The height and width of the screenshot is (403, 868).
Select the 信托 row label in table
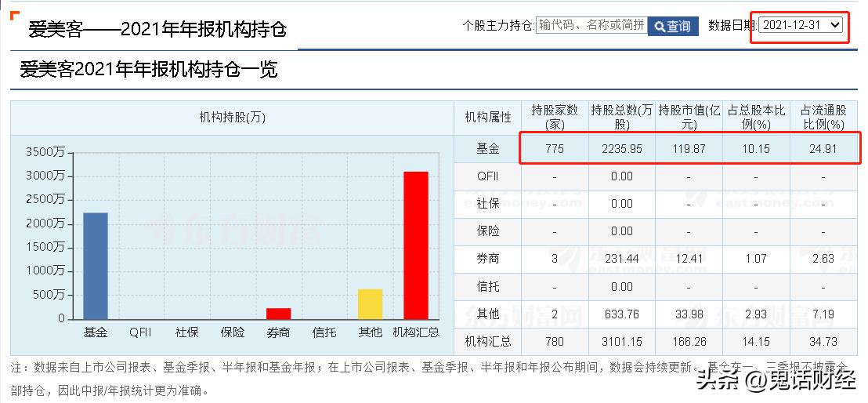click(x=488, y=287)
